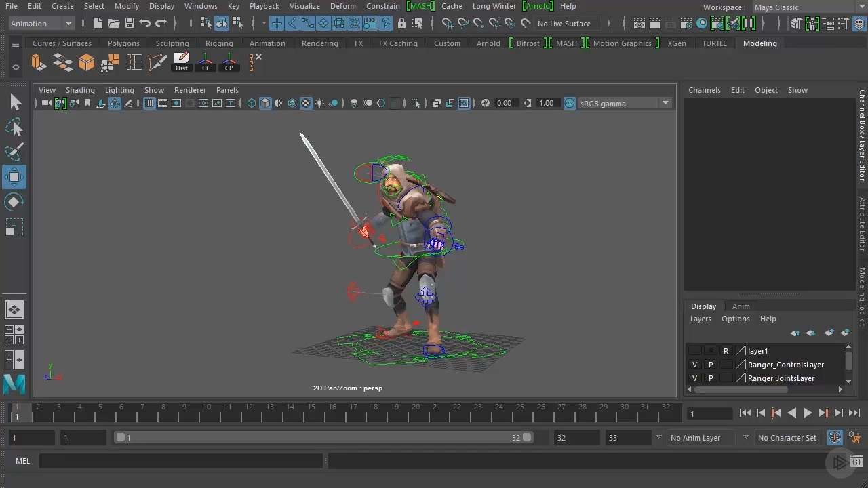Expand the shelf tab menu hamburger icon
Image resolution: width=868 pixels, height=488 pixels.
click(x=16, y=45)
